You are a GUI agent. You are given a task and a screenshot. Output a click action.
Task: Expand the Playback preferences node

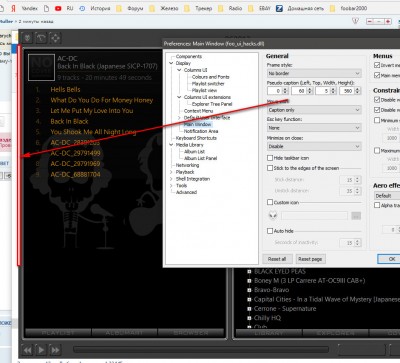point(171,172)
